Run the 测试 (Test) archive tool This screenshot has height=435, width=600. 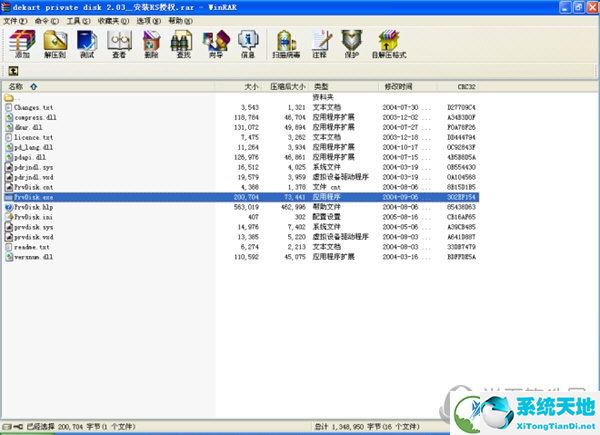click(x=87, y=44)
